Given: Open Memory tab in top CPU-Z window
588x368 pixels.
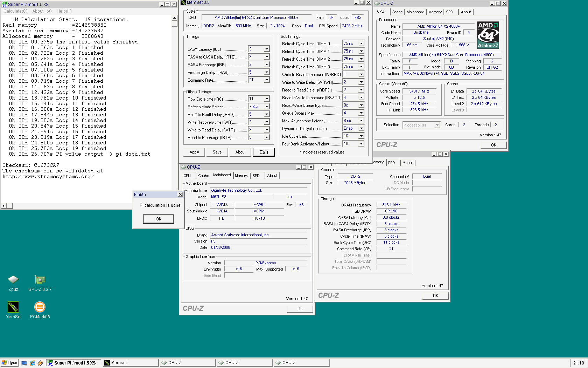Looking at the screenshot, I should pyautogui.click(x=435, y=12).
